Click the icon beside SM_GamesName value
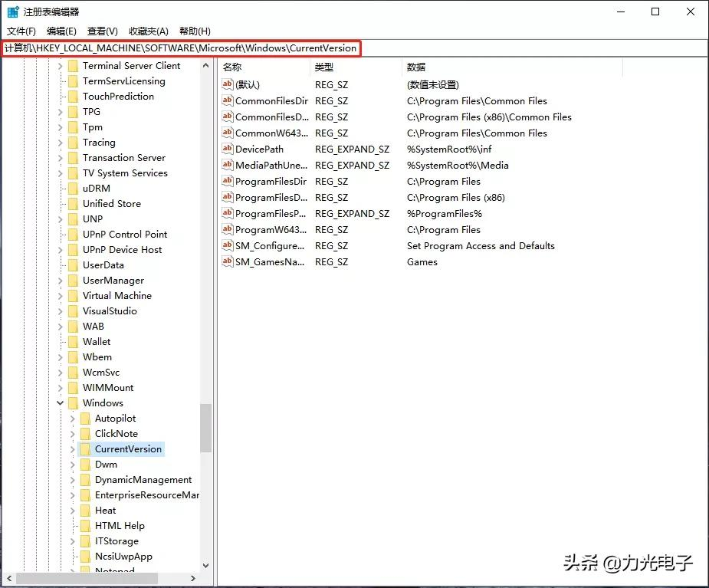Viewport: 709px width, 588px height. tap(227, 262)
